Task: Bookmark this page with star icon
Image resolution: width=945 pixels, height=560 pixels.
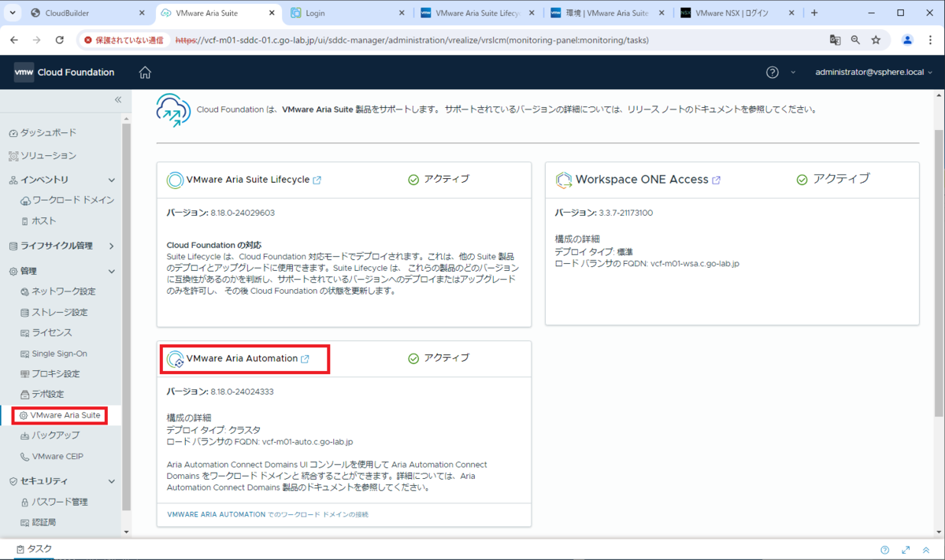Action: [876, 40]
